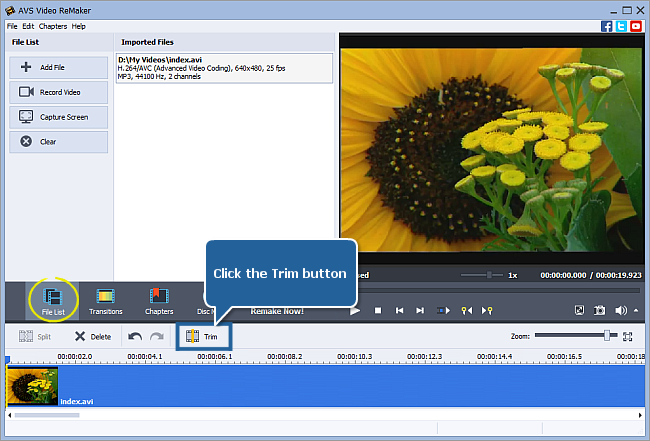Click the timeline scroll left arrow
Viewport: 650px width, 441px height.
pyautogui.click(x=10, y=415)
